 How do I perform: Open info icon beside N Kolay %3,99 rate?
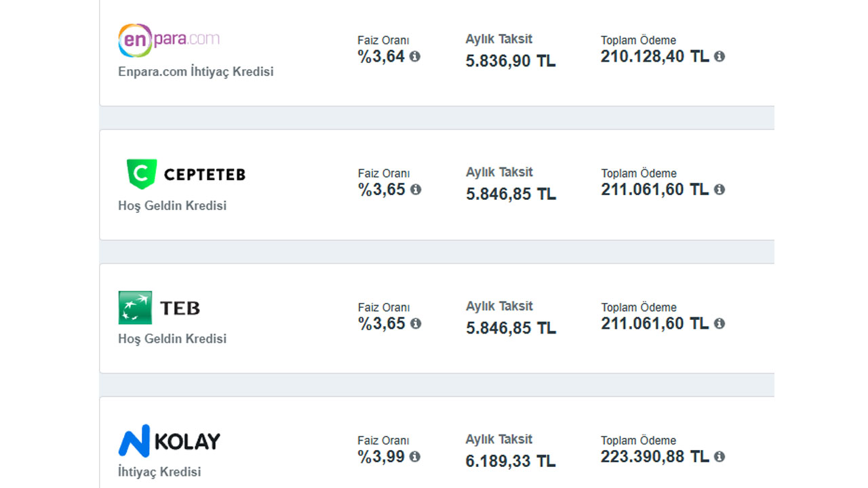click(414, 456)
